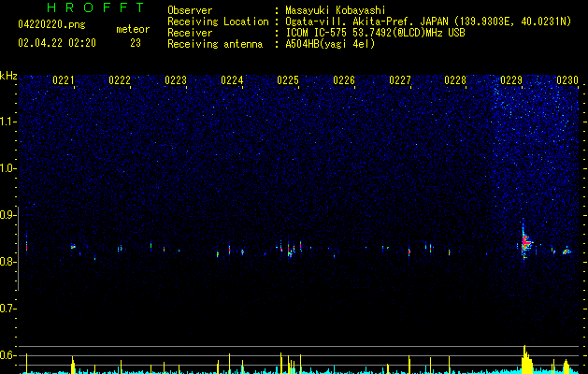The image size is (588, 374).
Task: Click the 0226 time marker
Action: [x=344, y=80]
